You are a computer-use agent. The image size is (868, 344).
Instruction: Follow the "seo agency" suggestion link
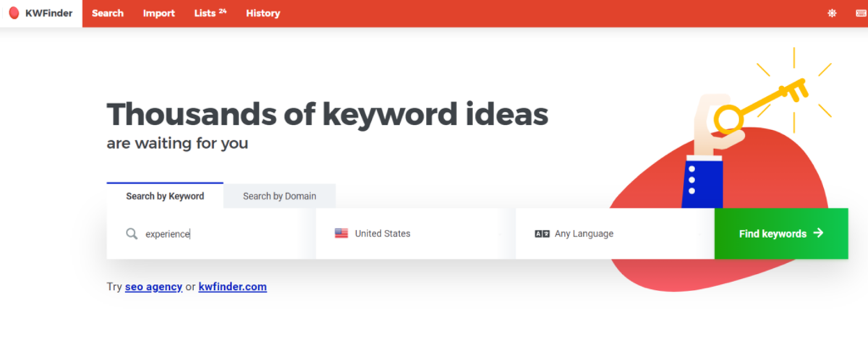coord(153,287)
